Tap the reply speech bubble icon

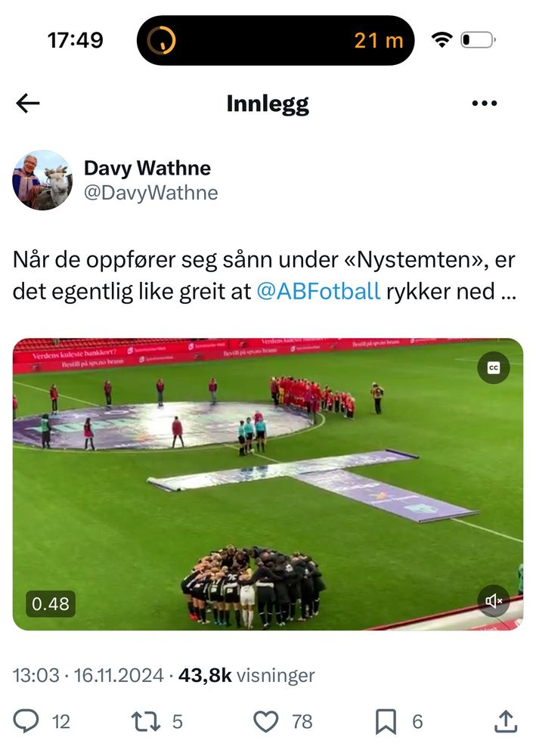tap(26, 721)
